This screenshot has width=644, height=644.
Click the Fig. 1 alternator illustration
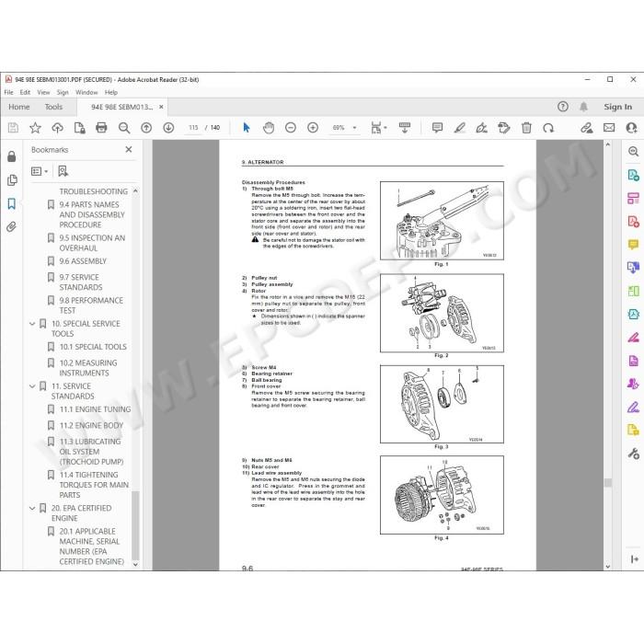[x=442, y=221]
